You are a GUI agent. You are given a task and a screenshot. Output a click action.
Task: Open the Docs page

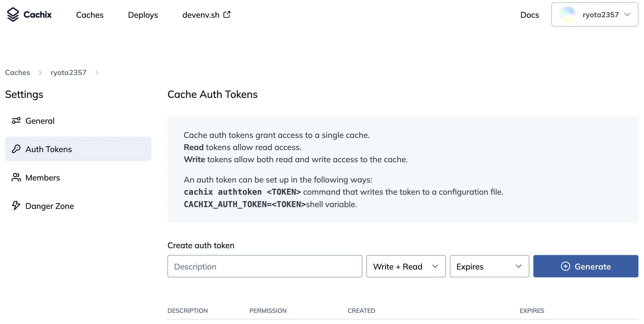pyautogui.click(x=530, y=15)
